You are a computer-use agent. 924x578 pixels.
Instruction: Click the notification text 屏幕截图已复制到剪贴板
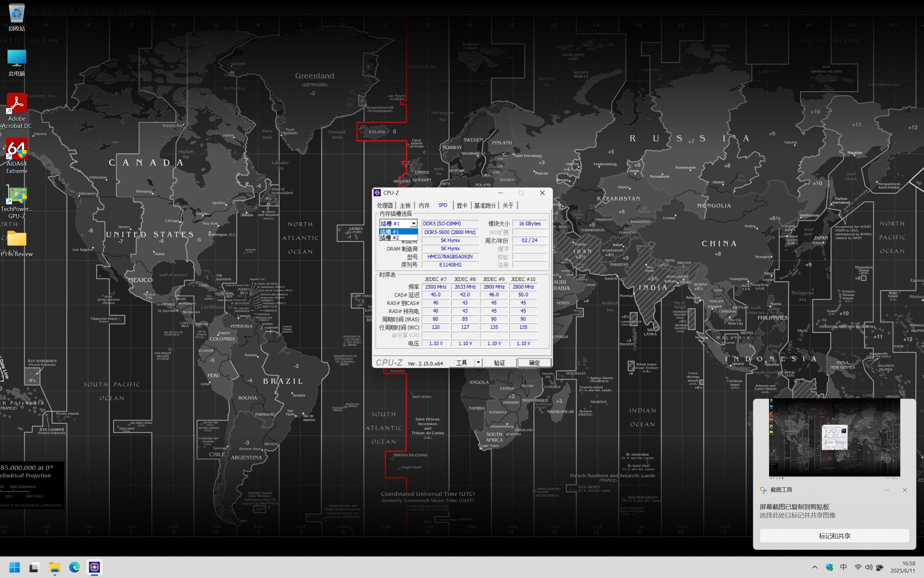pyautogui.click(x=794, y=507)
